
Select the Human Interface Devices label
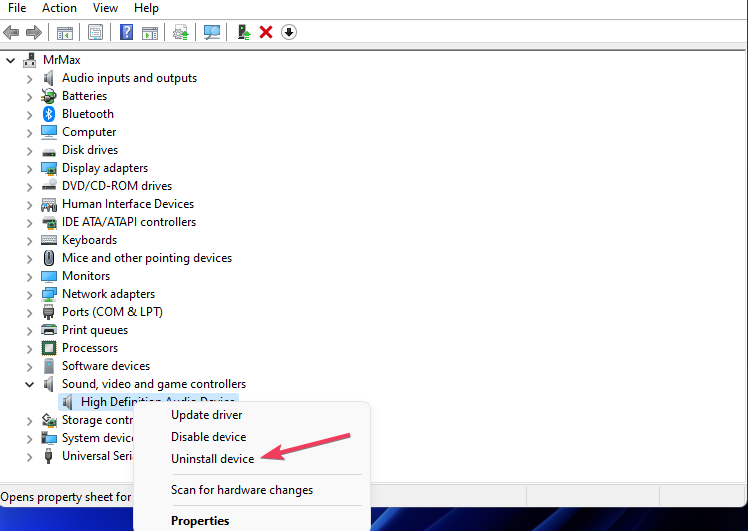128,204
